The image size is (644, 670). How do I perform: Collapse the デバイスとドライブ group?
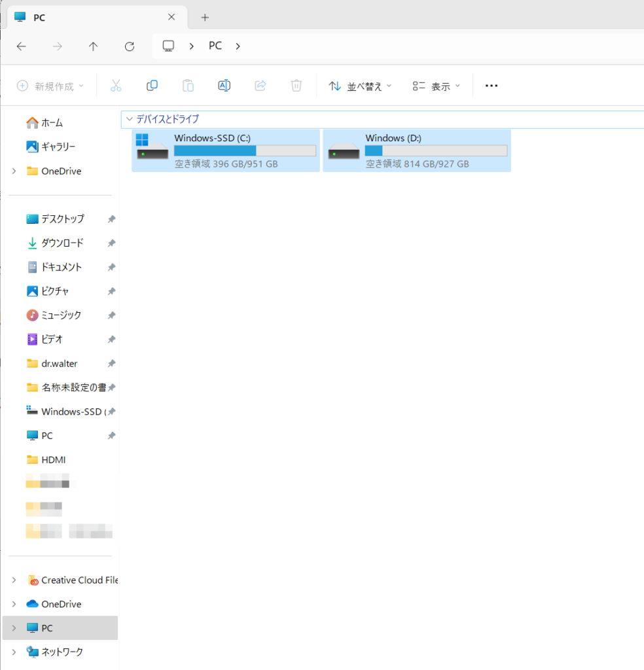129,119
